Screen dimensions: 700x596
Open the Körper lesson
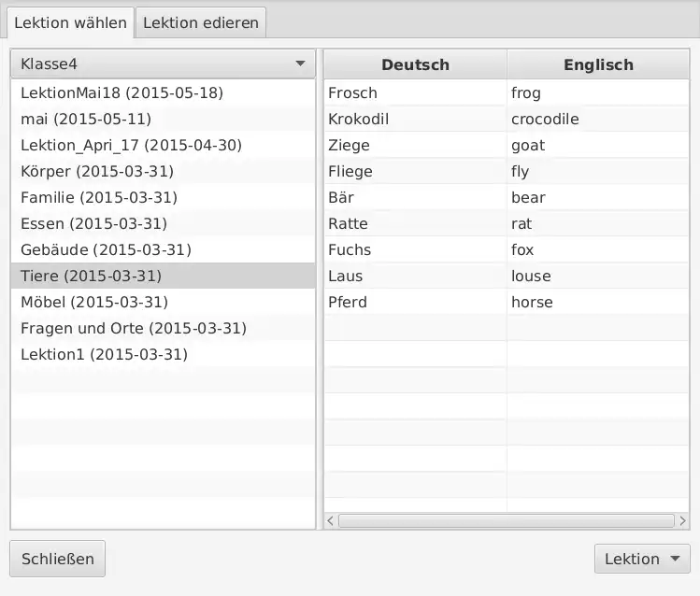click(97, 172)
